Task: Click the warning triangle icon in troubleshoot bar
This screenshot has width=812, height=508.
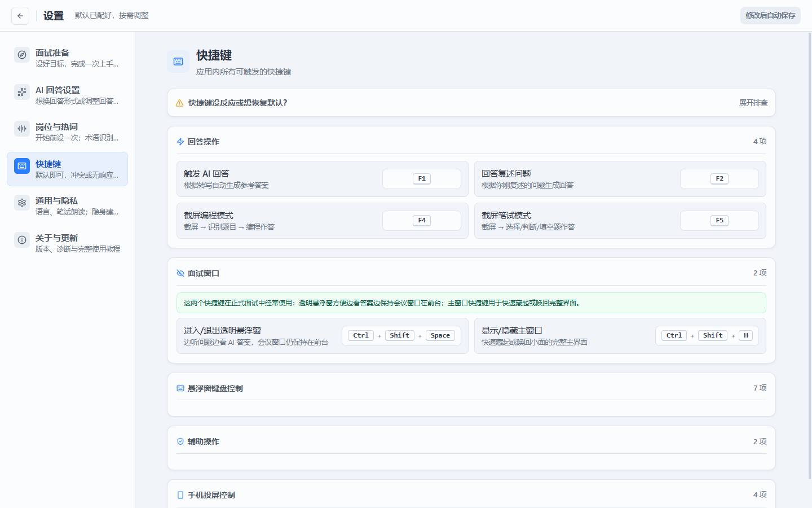Action: pos(179,103)
